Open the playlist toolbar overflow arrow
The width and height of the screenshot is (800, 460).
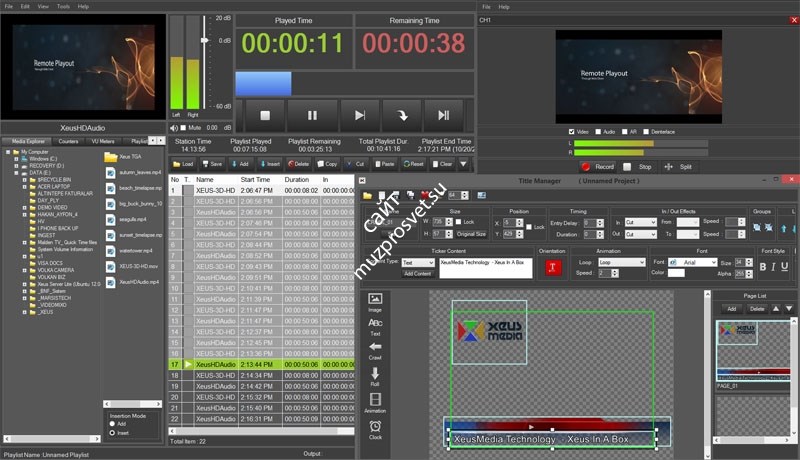coord(463,164)
